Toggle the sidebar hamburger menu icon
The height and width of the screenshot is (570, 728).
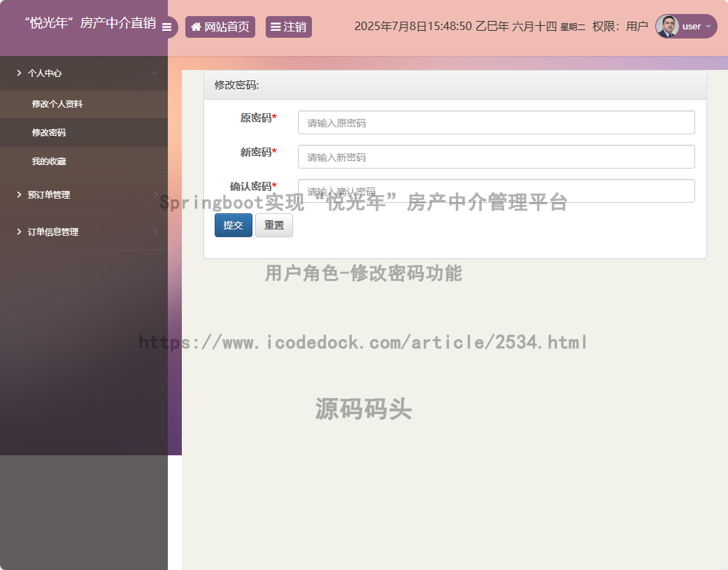coord(166,27)
